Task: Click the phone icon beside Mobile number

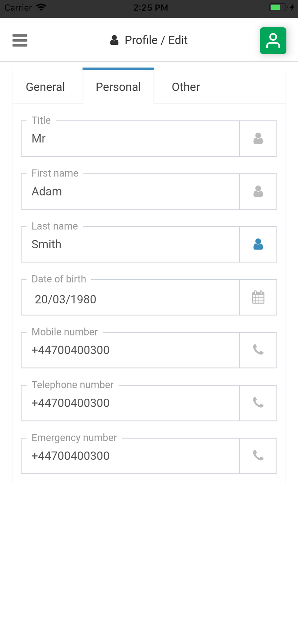Action: pyautogui.click(x=258, y=350)
